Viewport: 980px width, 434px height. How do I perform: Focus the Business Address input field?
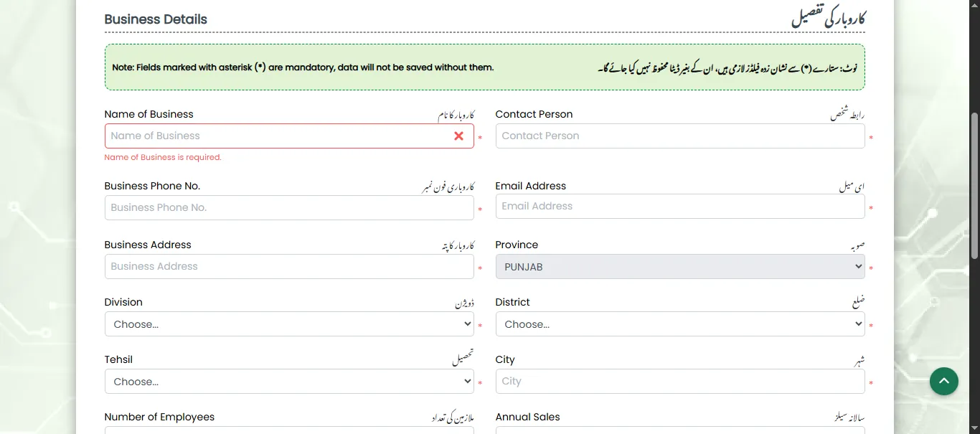point(288,267)
